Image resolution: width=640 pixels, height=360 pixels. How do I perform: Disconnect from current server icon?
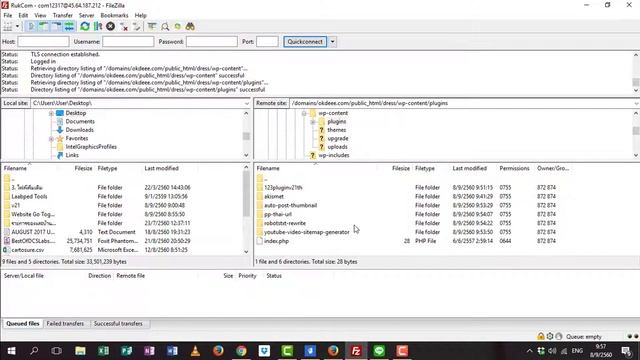124,27
